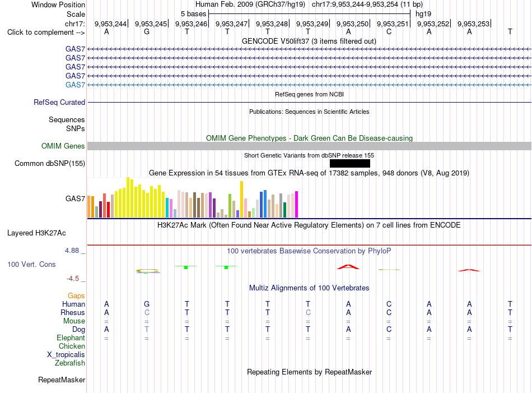Click the Sequences track label
532x393 pixels.
tap(67, 119)
